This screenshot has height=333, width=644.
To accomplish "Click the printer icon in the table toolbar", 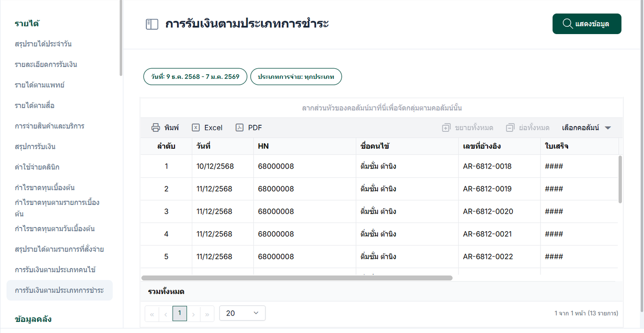I will pos(156,128).
